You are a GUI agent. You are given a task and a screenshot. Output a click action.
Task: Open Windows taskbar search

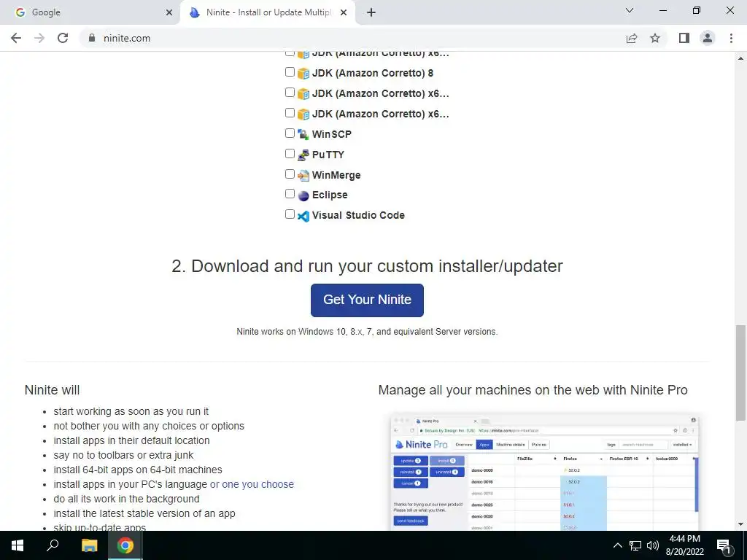pos(53,545)
